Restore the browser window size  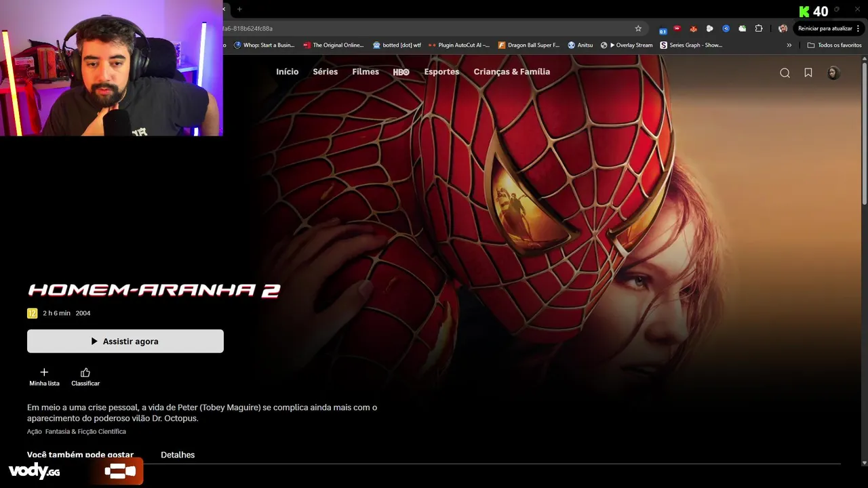837,9
